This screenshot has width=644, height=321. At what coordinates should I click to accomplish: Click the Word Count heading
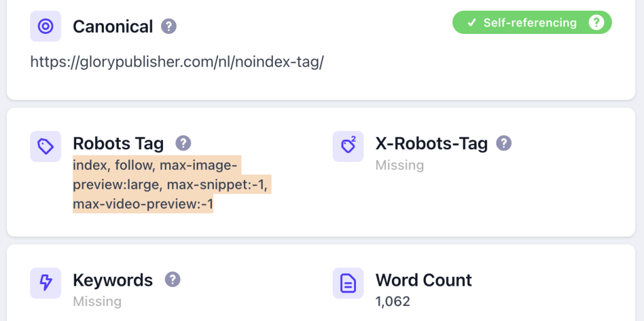(424, 280)
